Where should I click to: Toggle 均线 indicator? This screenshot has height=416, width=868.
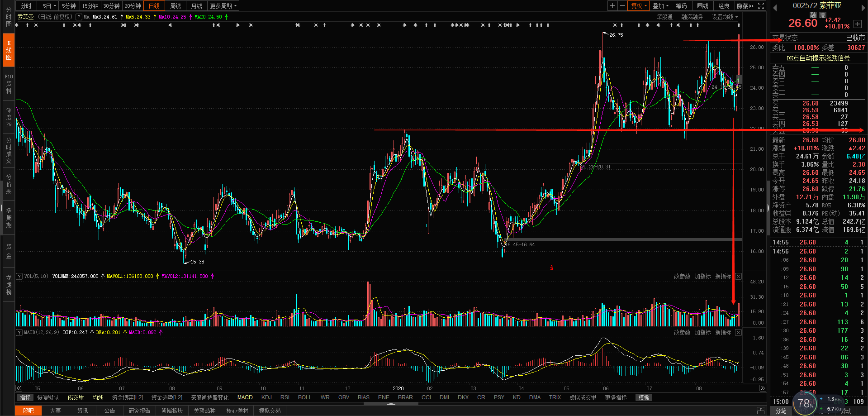(x=98, y=397)
